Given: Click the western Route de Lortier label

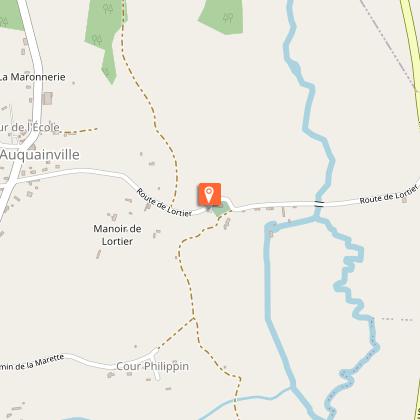Looking at the screenshot, I should [164, 202].
